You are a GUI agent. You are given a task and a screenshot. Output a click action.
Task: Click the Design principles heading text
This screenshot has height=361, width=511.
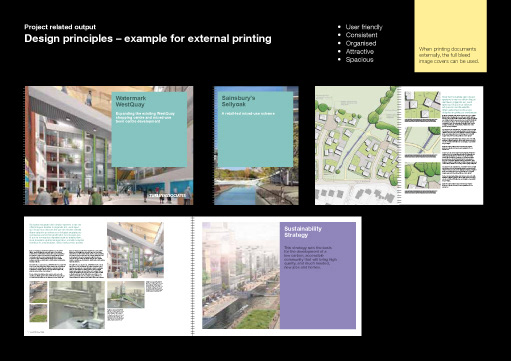pyautogui.click(x=148, y=39)
